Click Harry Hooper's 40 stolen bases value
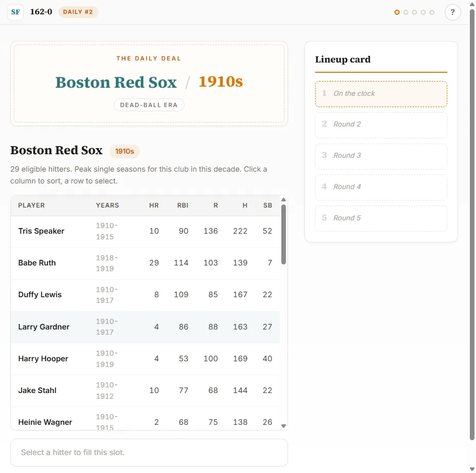 pyautogui.click(x=267, y=359)
